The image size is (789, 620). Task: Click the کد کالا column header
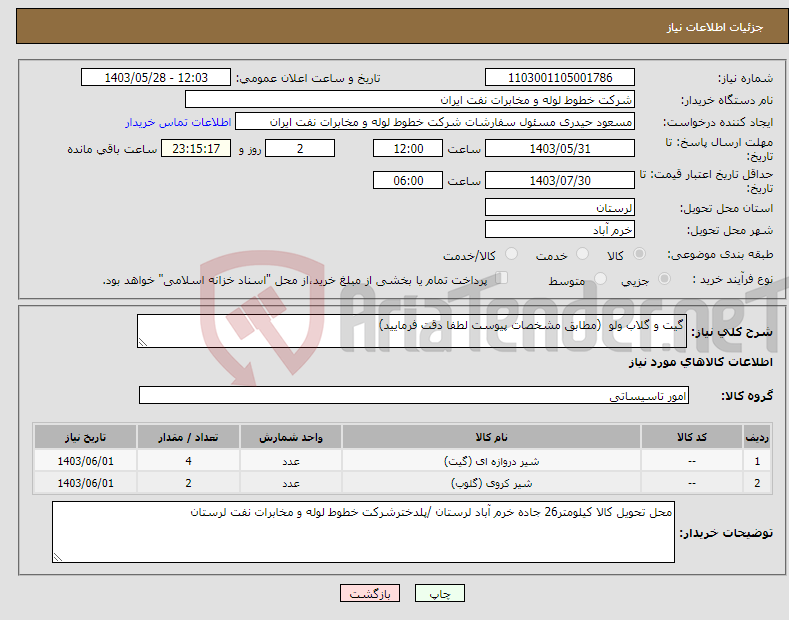point(692,437)
